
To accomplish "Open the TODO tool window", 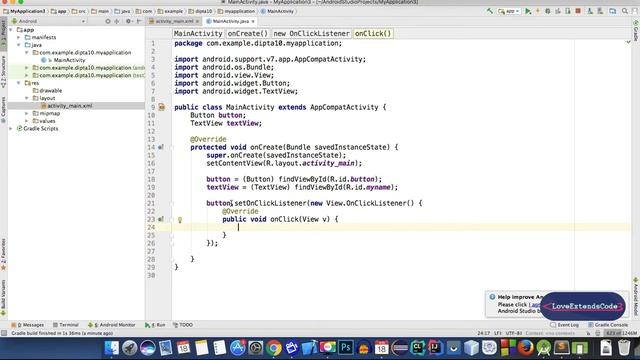I will click(183, 325).
